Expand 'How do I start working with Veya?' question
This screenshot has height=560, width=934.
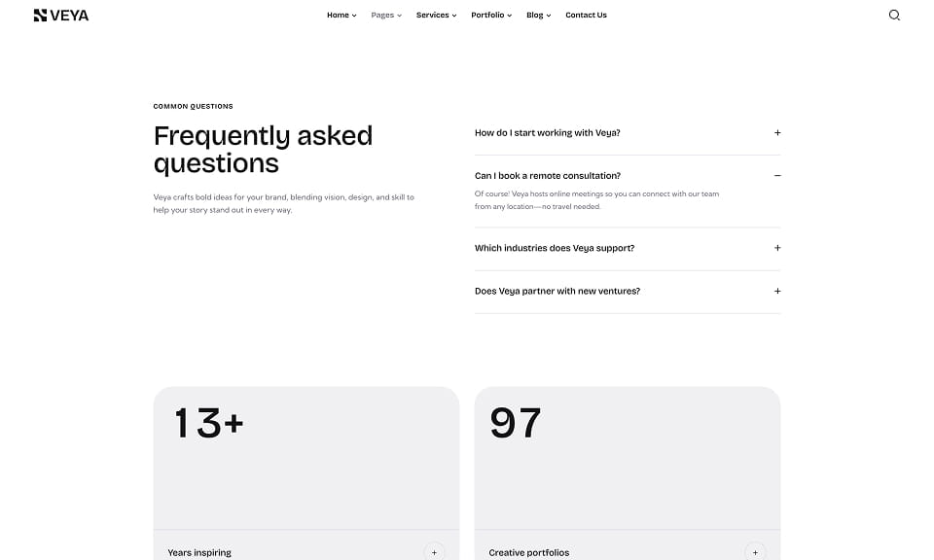(628, 133)
